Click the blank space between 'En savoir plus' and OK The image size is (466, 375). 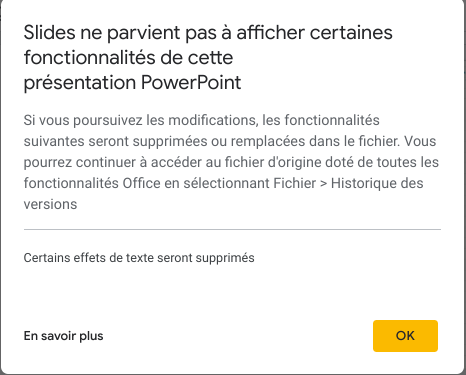point(238,336)
